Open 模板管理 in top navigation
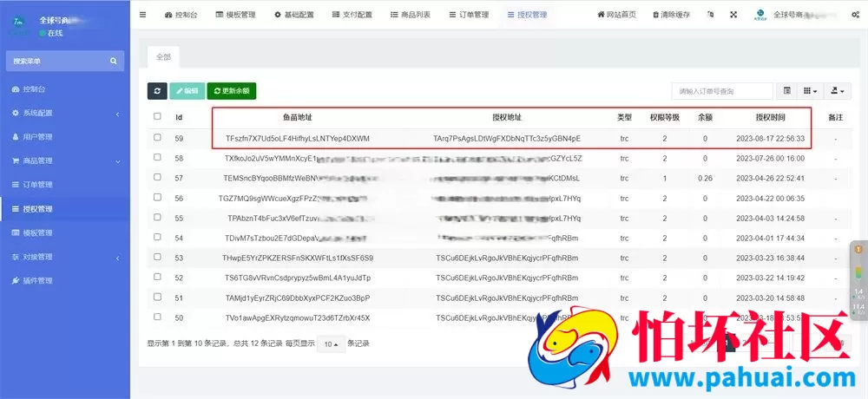Viewport: 868px width, 399px height. click(236, 15)
